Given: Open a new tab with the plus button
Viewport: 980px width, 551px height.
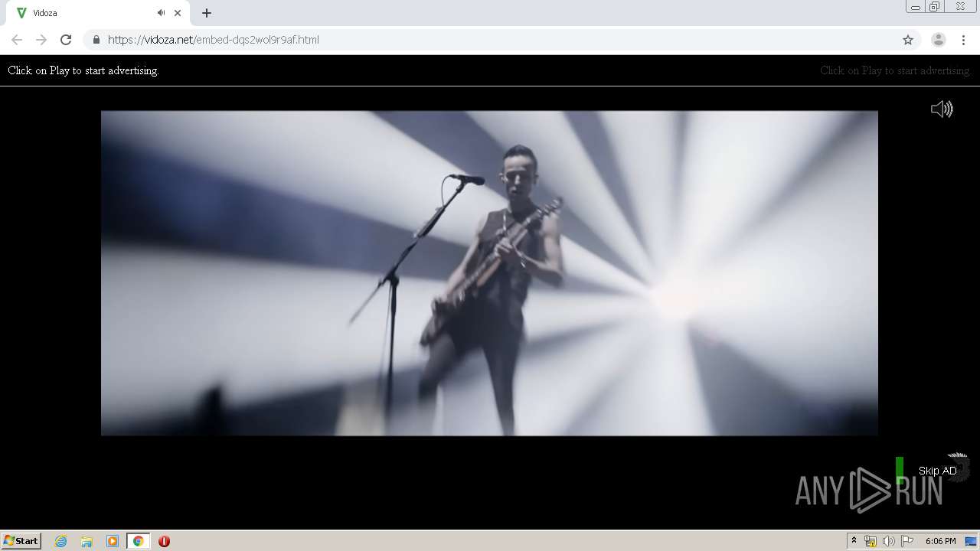Looking at the screenshot, I should 207,13.
